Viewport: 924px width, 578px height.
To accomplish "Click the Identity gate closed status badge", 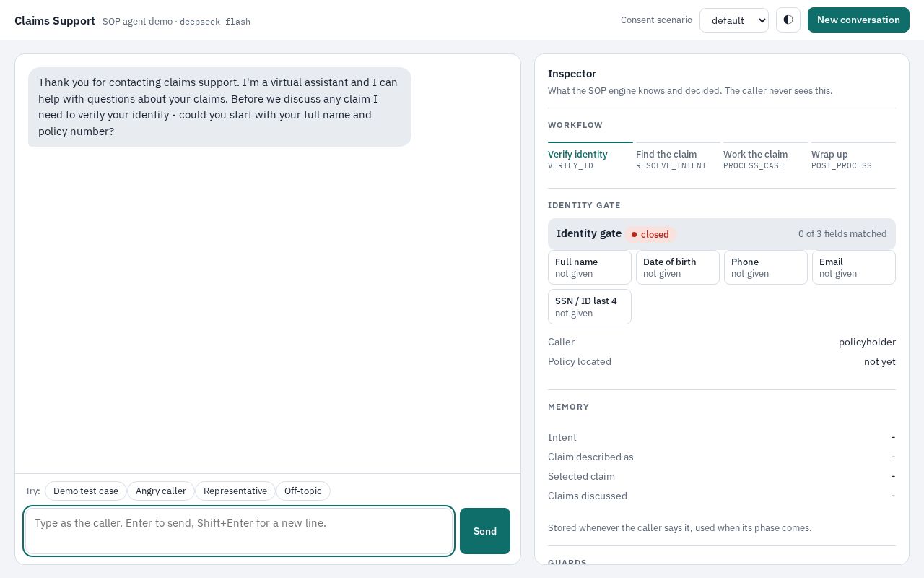I will [x=650, y=234].
